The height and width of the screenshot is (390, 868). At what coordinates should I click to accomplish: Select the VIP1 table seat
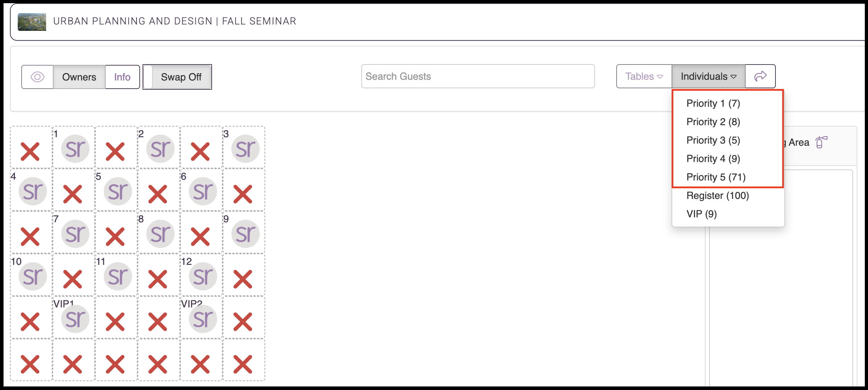75,319
